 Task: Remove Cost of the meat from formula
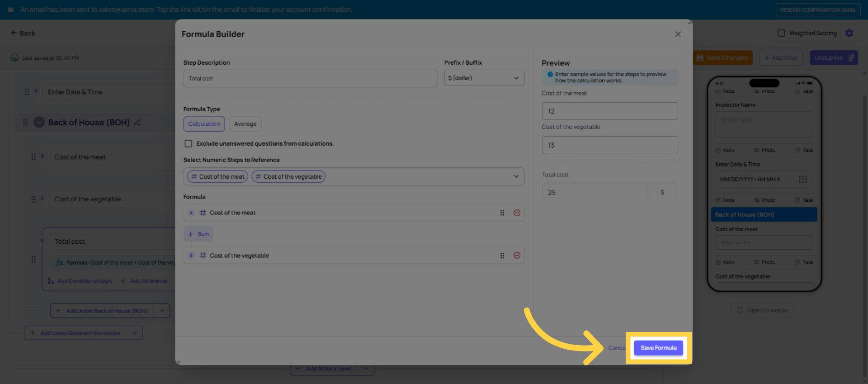click(517, 213)
